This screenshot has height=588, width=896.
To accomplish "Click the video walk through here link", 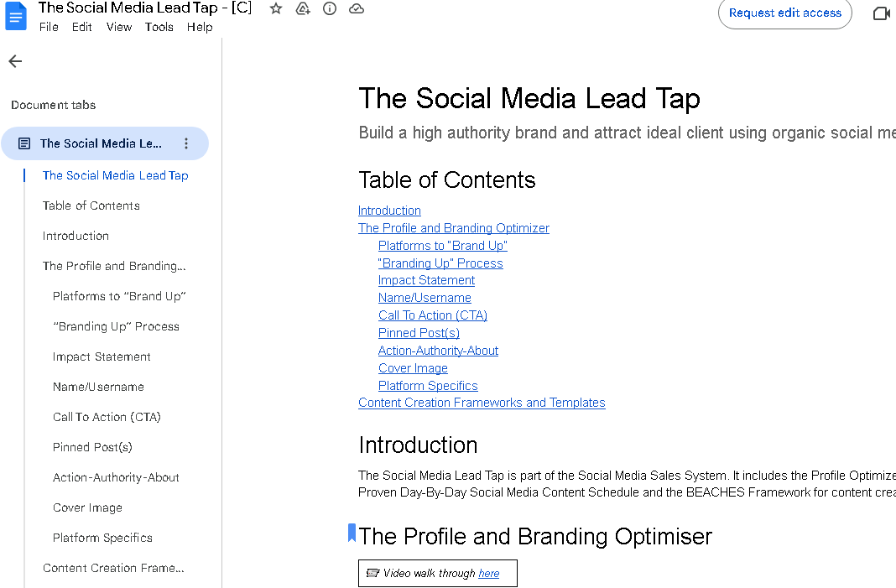I will coord(489,573).
